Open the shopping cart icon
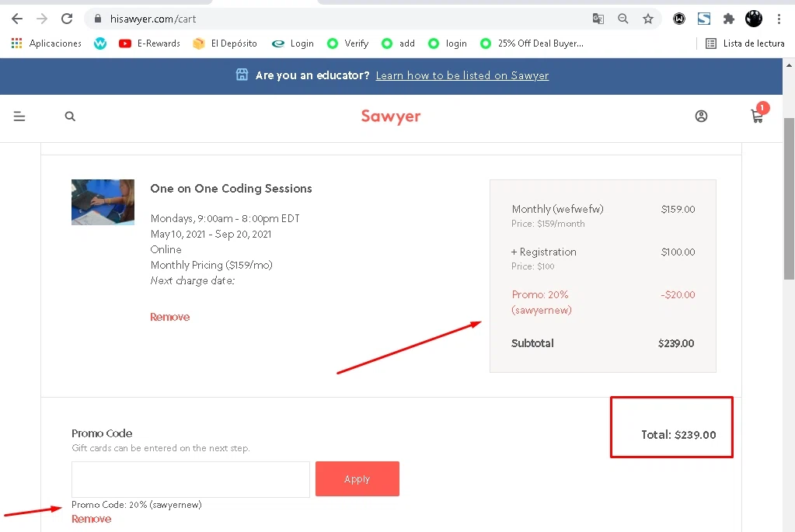The height and width of the screenshot is (532, 795). click(758, 116)
